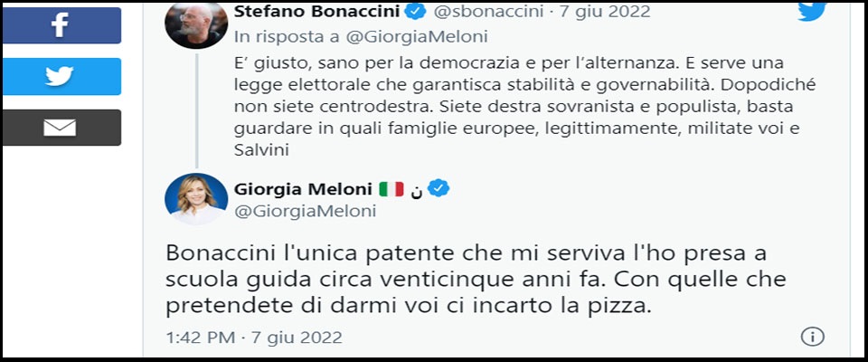
Task: Open the Twitter logo in tweet corner
Action: click(x=811, y=11)
